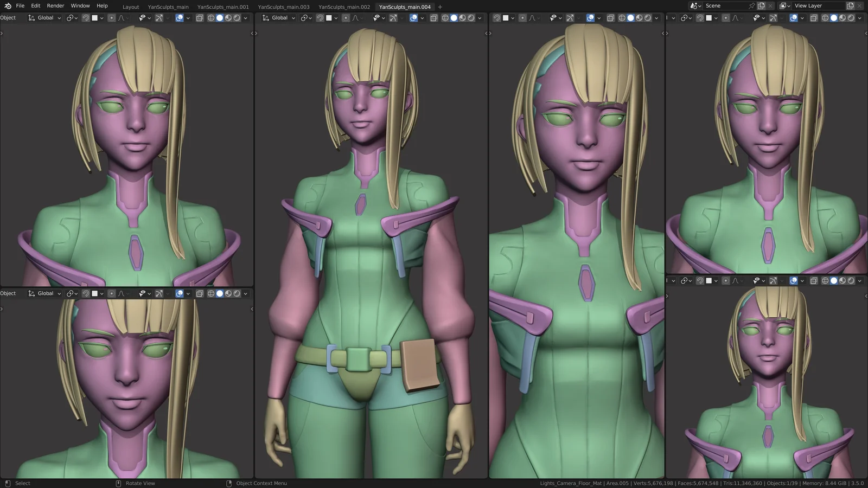Click the New View Layer button
The width and height of the screenshot is (868, 488).
click(850, 5)
